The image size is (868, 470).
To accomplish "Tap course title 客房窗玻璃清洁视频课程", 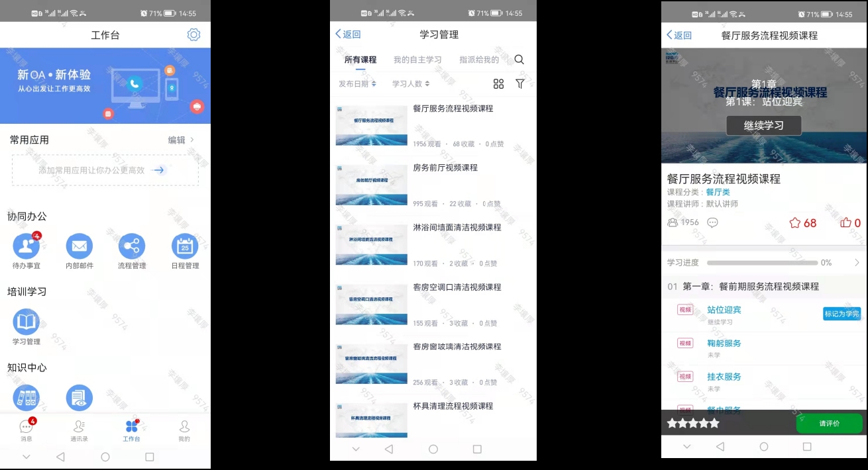I will click(457, 347).
